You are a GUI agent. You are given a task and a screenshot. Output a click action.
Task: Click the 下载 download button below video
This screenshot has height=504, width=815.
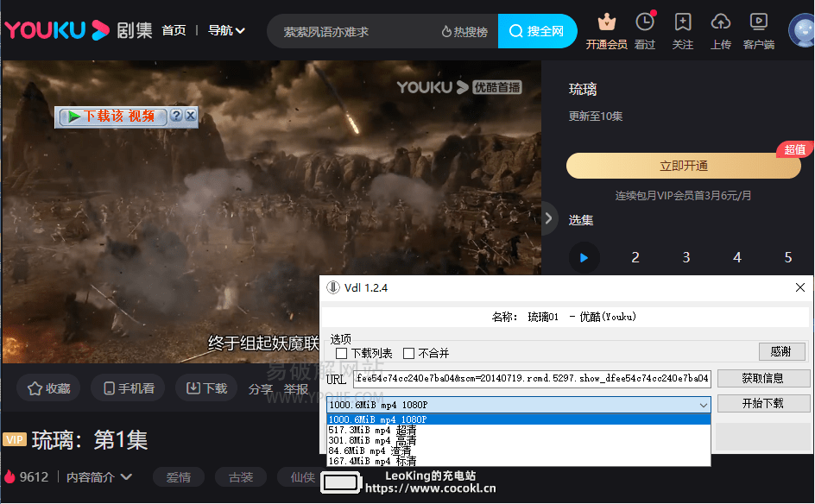point(206,388)
